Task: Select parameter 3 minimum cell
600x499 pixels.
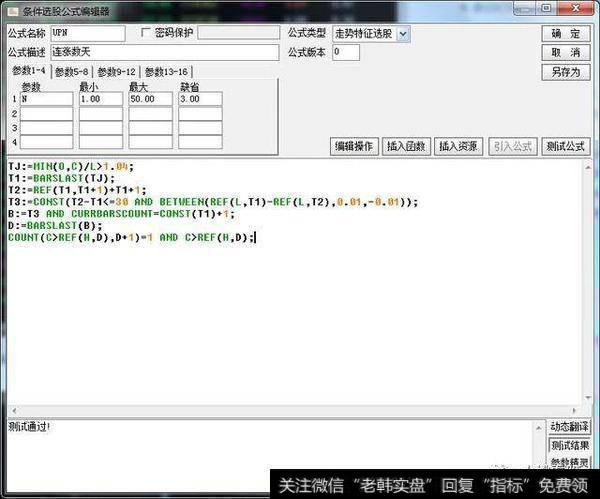Action: click(101, 128)
